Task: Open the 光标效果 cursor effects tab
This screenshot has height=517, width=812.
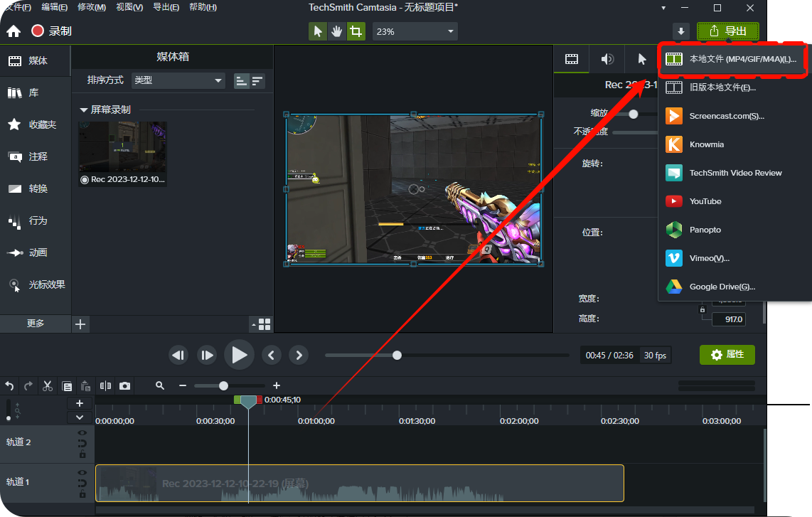Action: (x=36, y=284)
